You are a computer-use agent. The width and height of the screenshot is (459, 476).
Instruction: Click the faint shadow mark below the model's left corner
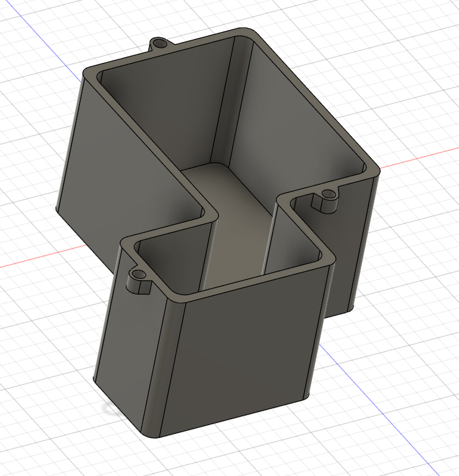(110, 408)
